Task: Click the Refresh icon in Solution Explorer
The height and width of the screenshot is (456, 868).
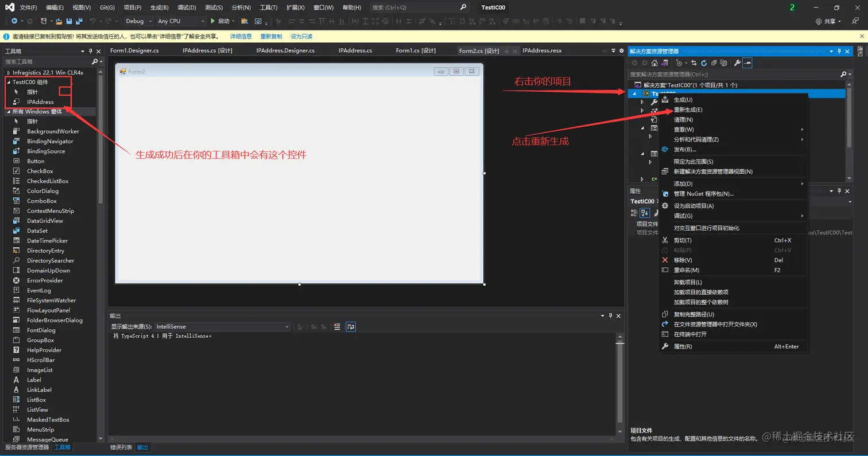Action: 704,63
